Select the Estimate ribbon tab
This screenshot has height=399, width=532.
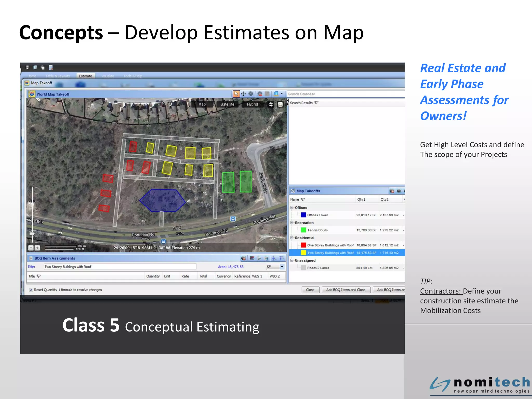coord(85,76)
